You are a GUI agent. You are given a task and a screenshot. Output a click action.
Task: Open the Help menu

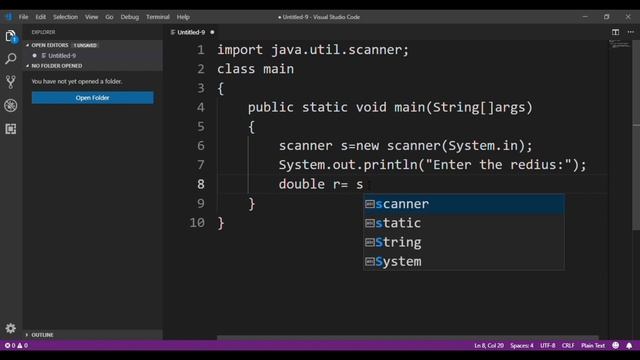(183, 17)
